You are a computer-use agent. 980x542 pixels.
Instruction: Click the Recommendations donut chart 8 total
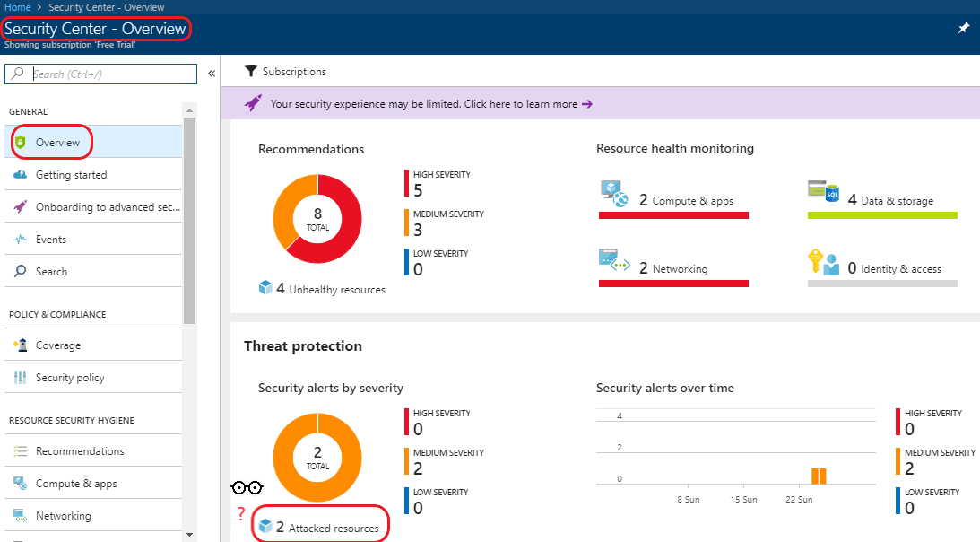(317, 219)
